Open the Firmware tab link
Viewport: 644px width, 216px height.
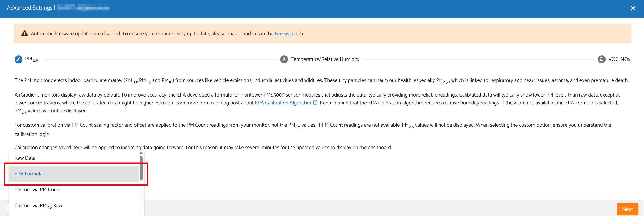tap(284, 34)
